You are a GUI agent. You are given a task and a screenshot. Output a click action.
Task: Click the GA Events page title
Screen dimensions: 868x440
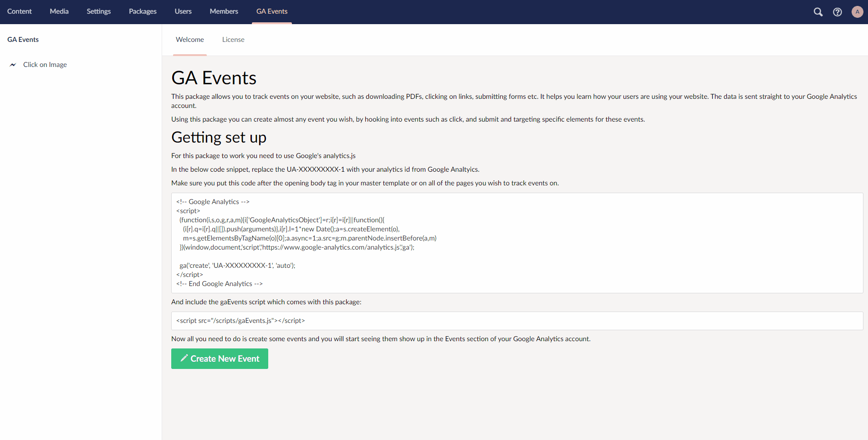(x=214, y=78)
